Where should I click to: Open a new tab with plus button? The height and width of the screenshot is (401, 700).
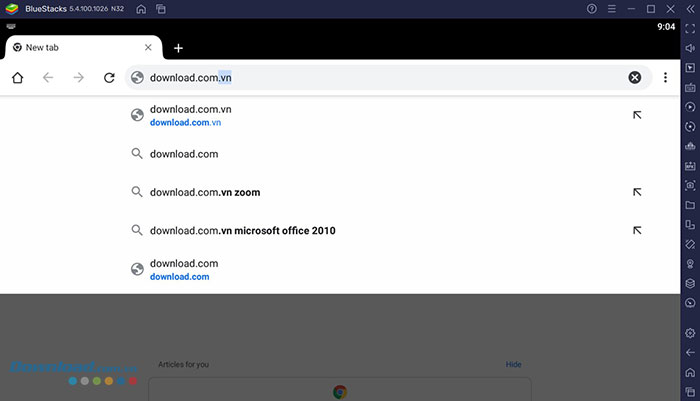click(178, 48)
